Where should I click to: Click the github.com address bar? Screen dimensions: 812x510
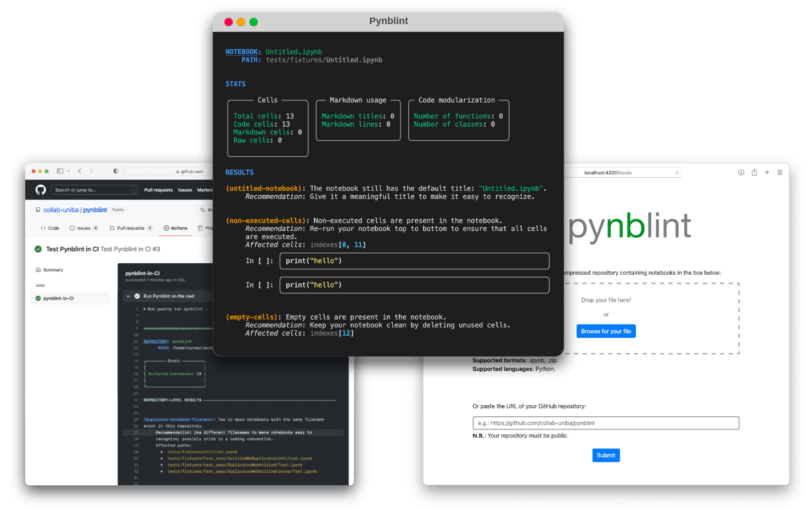[169, 172]
